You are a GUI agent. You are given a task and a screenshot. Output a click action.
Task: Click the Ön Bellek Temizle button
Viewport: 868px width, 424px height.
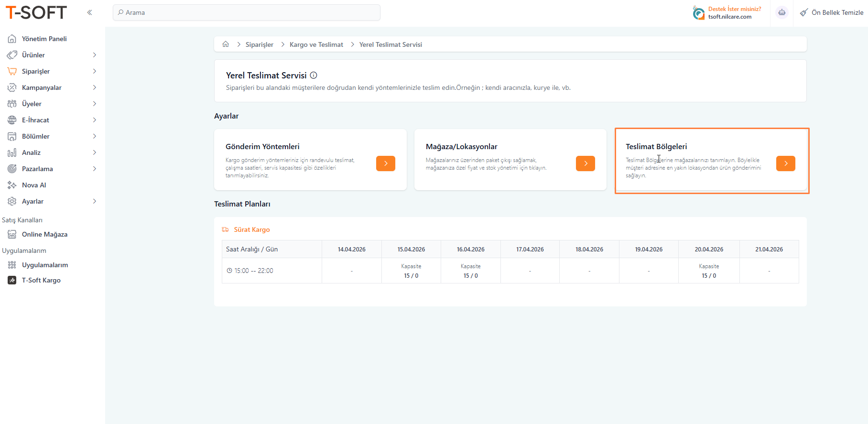[832, 12]
